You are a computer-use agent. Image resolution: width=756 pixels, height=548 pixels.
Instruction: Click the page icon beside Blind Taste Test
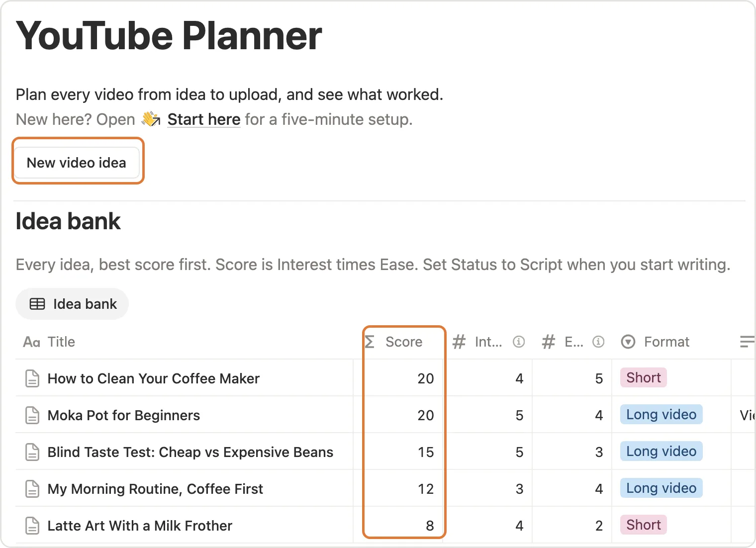pyautogui.click(x=32, y=452)
